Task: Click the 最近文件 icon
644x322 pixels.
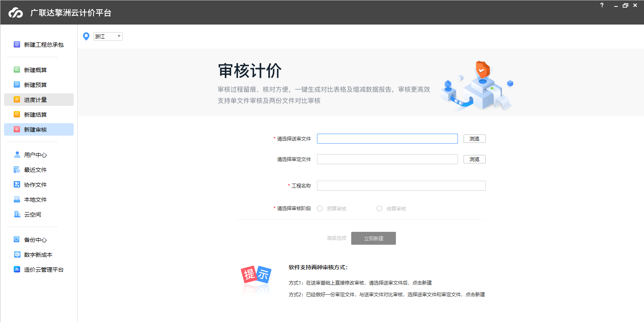Action: 17,169
